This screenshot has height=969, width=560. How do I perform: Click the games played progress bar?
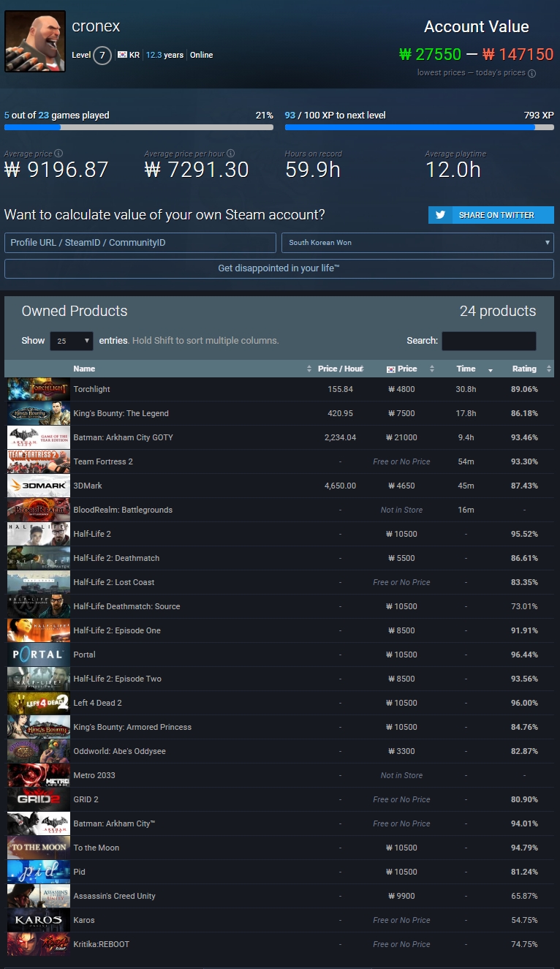coord(139,127)
